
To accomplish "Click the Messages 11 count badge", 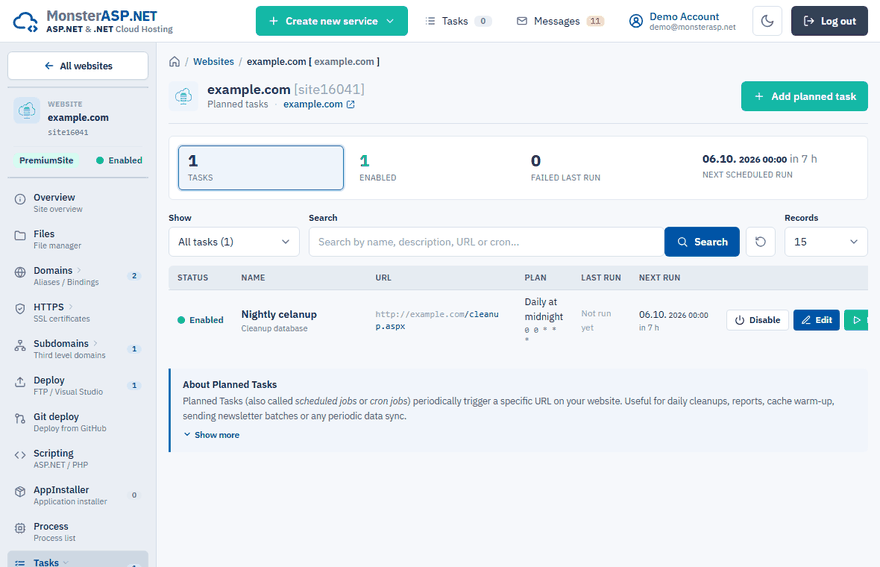I will [x=595, y=21].
